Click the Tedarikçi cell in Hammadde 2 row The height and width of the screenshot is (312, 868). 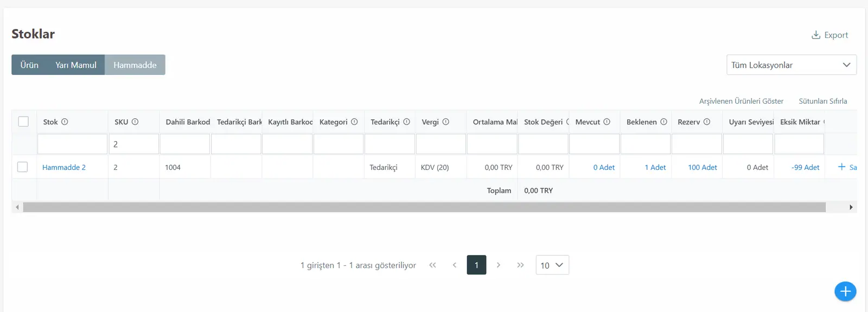coord(390,167)
